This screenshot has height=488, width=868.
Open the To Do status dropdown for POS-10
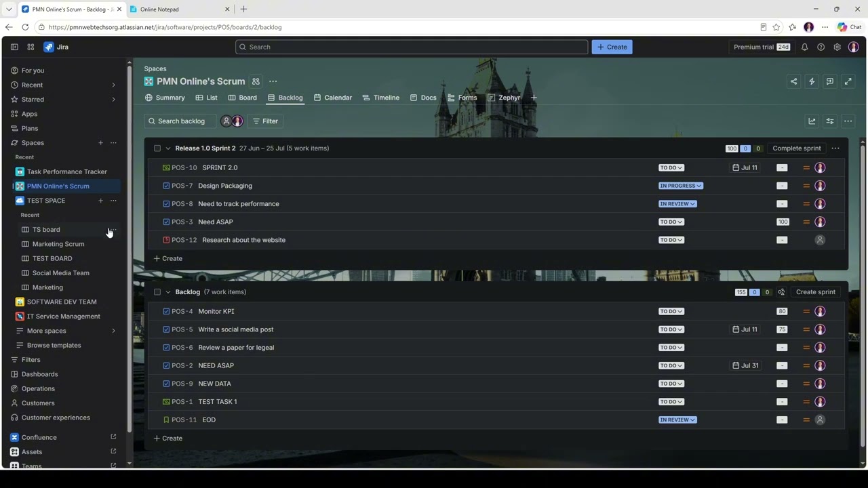click(x=671, y=167)
